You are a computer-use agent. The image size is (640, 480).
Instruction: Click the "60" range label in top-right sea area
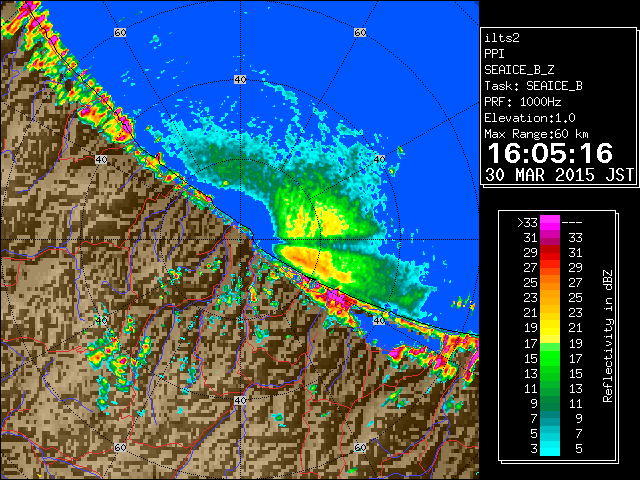[360, 32]
